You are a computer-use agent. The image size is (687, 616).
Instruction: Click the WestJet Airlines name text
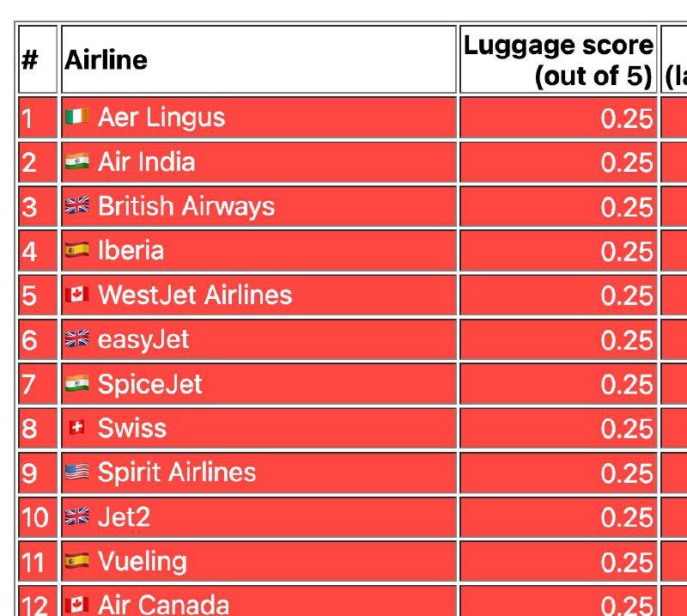195,295
